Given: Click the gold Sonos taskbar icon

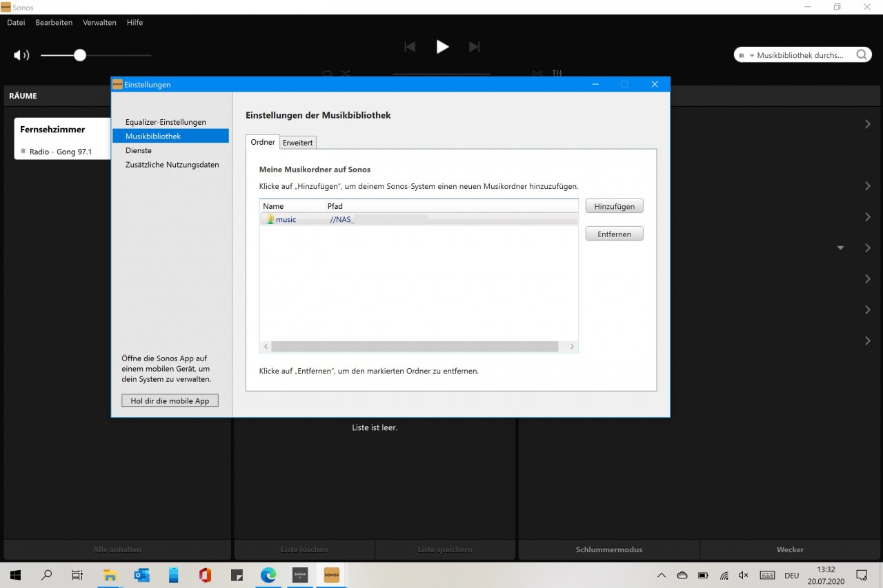Looking at the screenshot, I should point(332,575).
